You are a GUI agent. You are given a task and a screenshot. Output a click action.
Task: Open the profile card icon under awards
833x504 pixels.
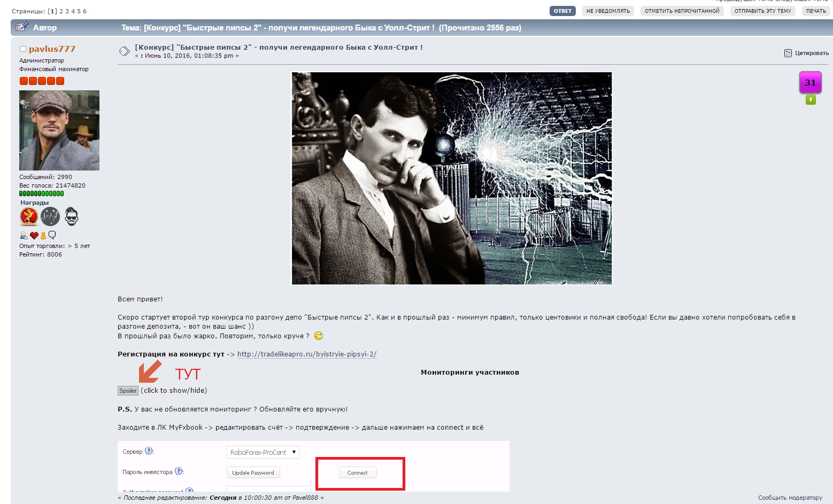tap(24, 235)
